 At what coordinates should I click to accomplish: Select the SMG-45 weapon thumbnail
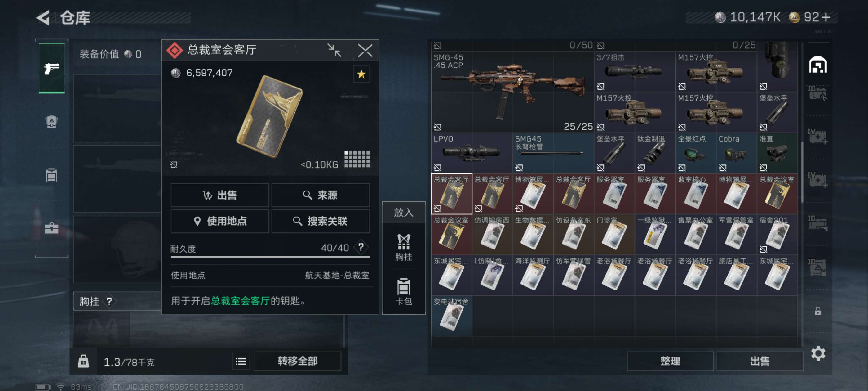pyautogui.click(x=512, y=92)
